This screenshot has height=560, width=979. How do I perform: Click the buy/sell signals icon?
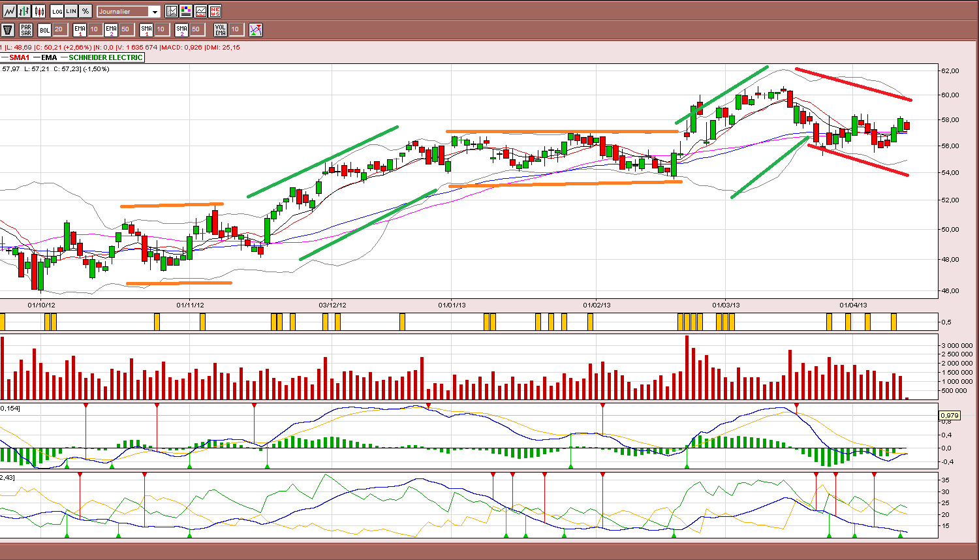256,30
